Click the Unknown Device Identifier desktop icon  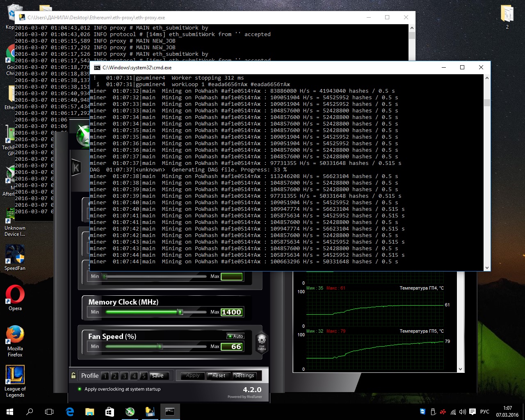point(15,222)
